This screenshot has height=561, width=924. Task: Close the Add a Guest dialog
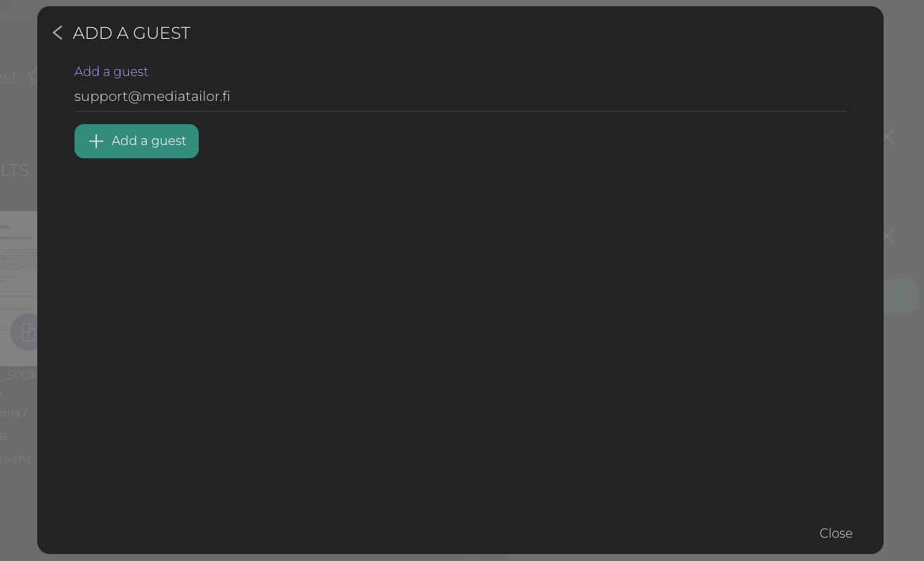835,533
